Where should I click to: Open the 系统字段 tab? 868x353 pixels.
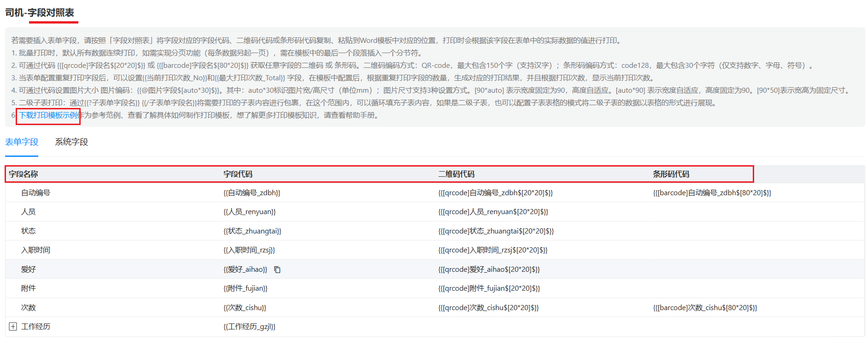coord(71,142)
